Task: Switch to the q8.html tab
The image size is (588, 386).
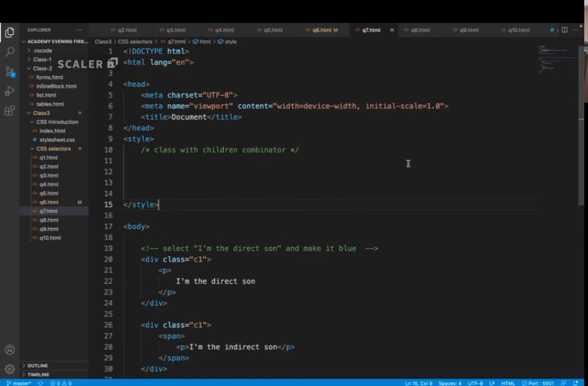Action: point(421,30)
